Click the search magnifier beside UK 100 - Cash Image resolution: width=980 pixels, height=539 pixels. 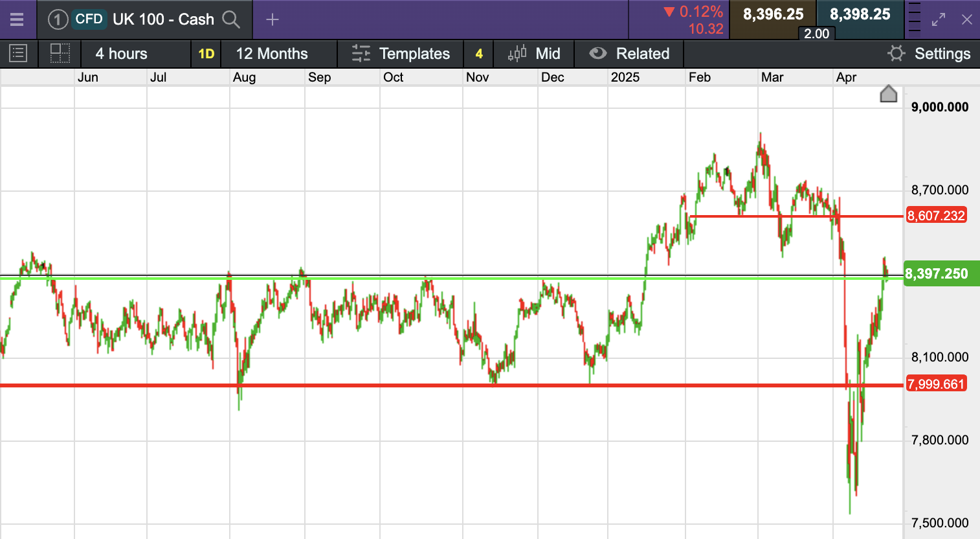point(231,19)
